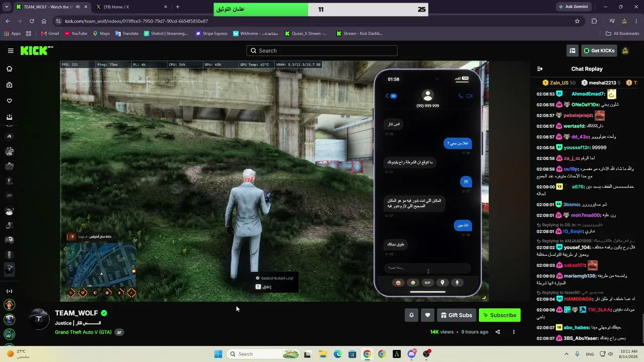Open AhmadEmad7 username in chat
The height and width of the screenshot is (362, 644).
tap(588, 94)
